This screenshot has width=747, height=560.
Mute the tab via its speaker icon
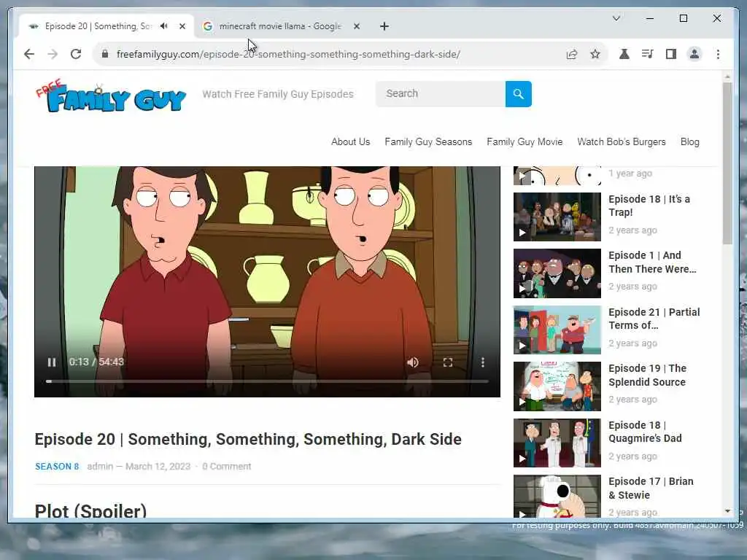tap(164, 26)
